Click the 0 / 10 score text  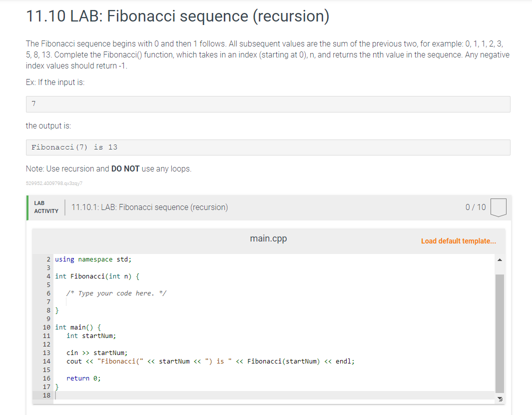476,207
